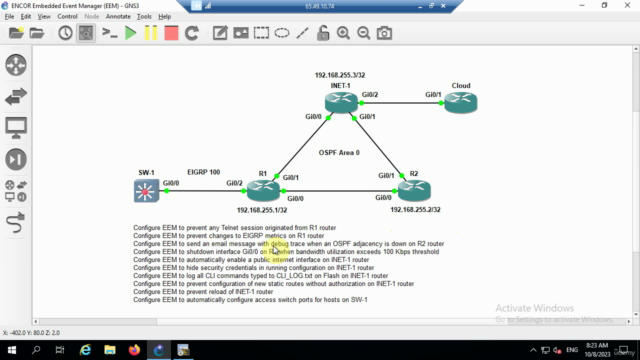The width and height of the screenshot is (640, 360).
Task: Minimize the remote session bar 65.49.10.74
Action: 420,6
